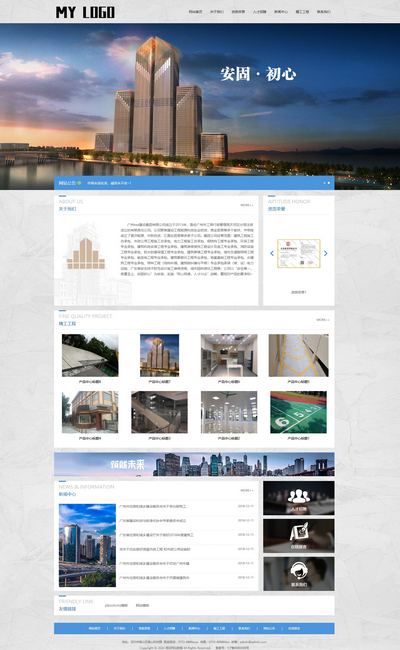Viewport: 400px width, 650px height.
Task: Click the certificate image in Aptitude Honor
Action: [298, 253]
